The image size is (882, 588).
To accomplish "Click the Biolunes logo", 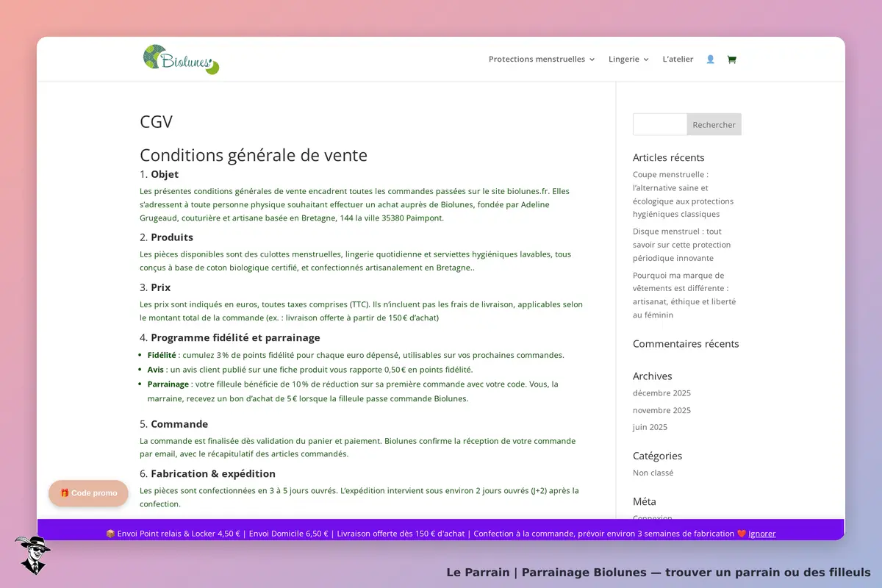I will coord(181,60).
